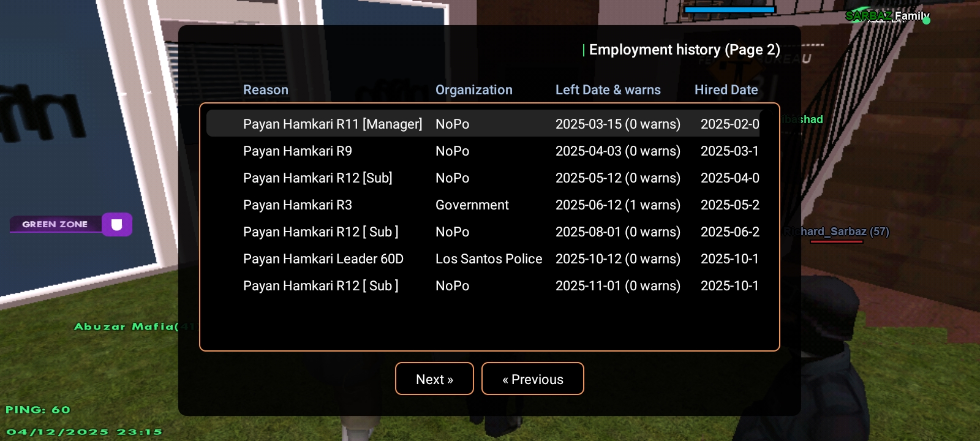The image size is (980, 441).
Task: Click the Organization column header
Action: click(473, 90)
